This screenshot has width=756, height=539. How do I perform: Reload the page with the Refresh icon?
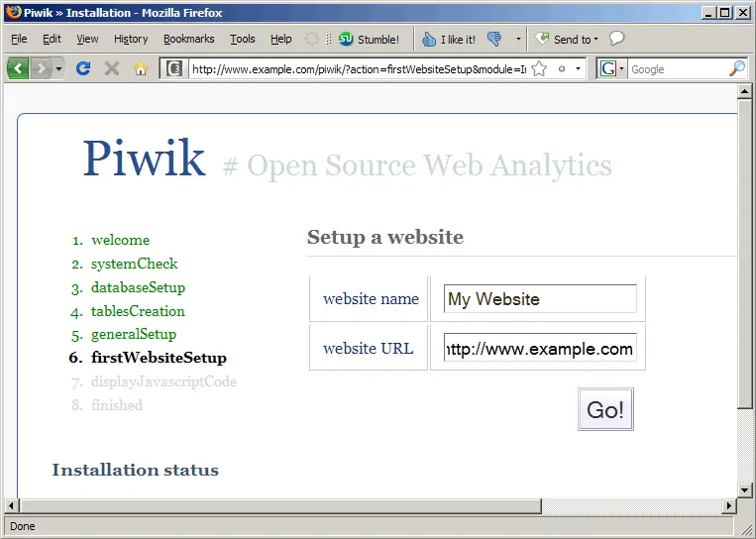click(83, 68)
